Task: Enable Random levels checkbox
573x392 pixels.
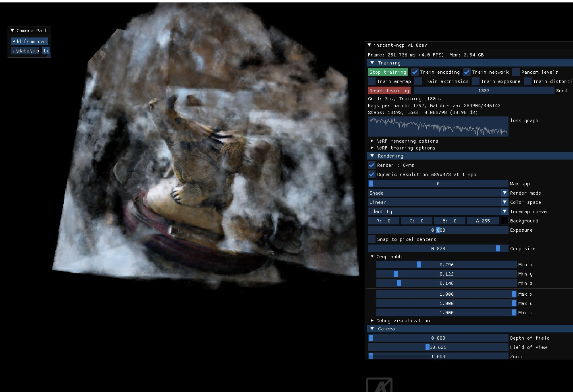Action: 516,72
